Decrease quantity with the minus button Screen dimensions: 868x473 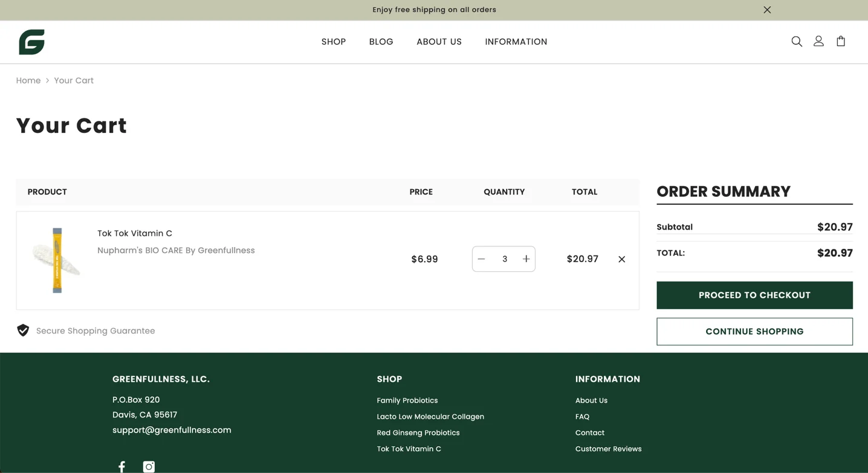(481, 259)
